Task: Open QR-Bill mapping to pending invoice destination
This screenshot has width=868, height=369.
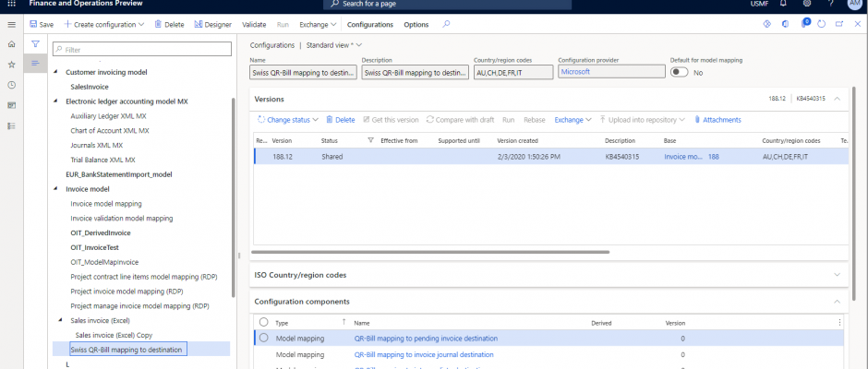Action: click(x=426, y=338)
